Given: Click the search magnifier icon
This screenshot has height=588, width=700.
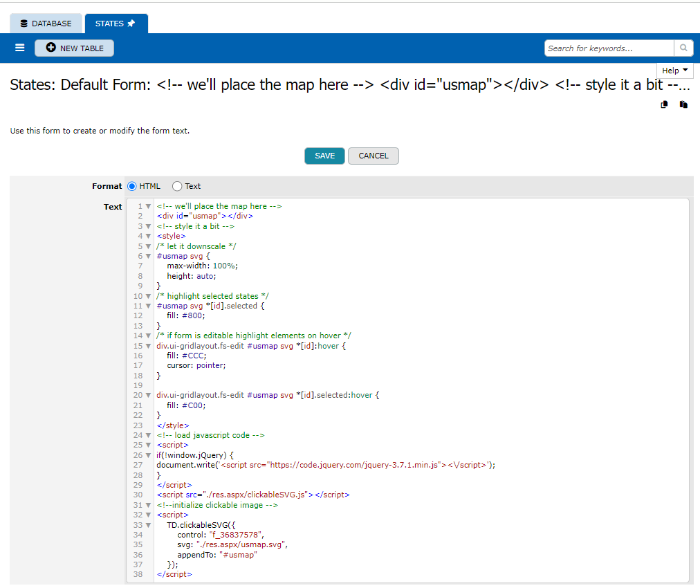Looking at the screenshot, I should coord(683,48).
